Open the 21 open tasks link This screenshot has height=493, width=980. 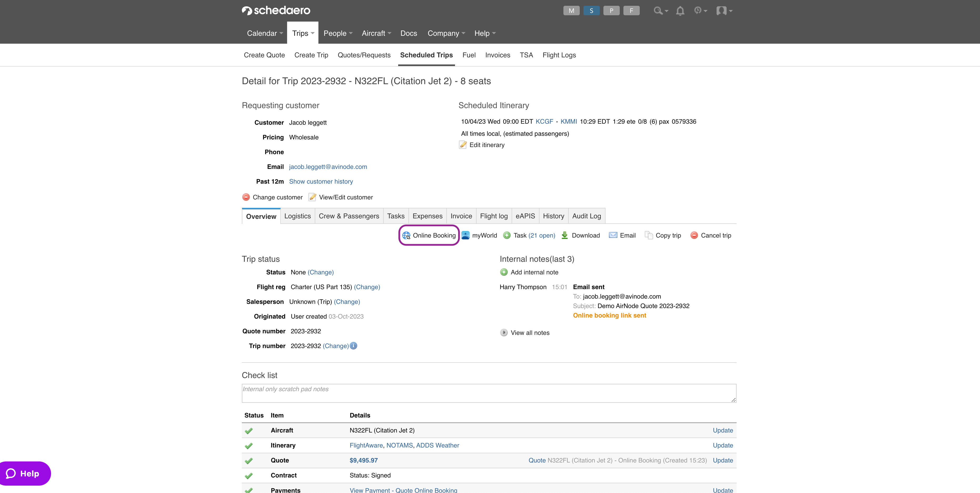pos(542,235)
